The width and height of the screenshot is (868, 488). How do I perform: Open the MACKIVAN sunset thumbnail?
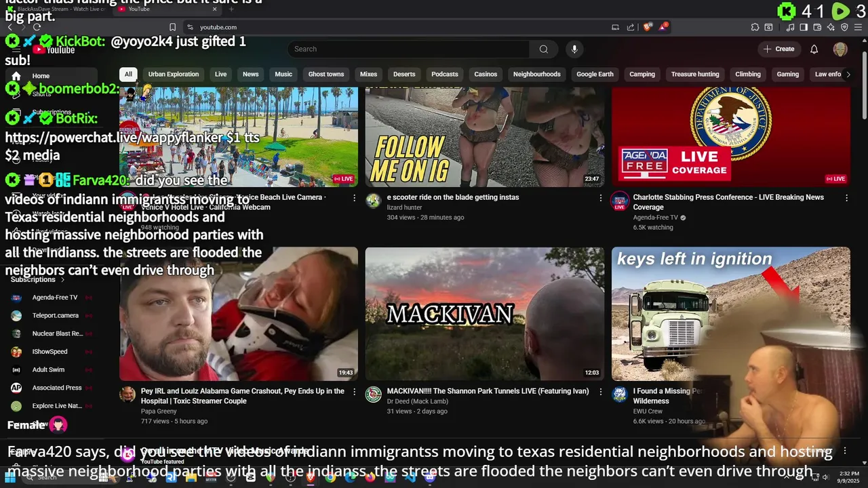click(484, 313)
